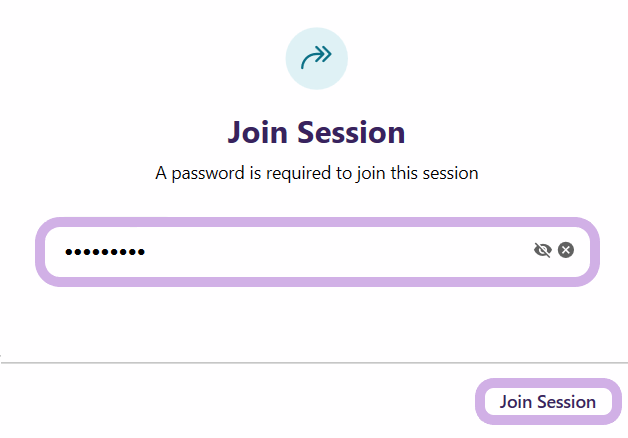
Task: Clear the password with the X icon
Action: [566, 250]
